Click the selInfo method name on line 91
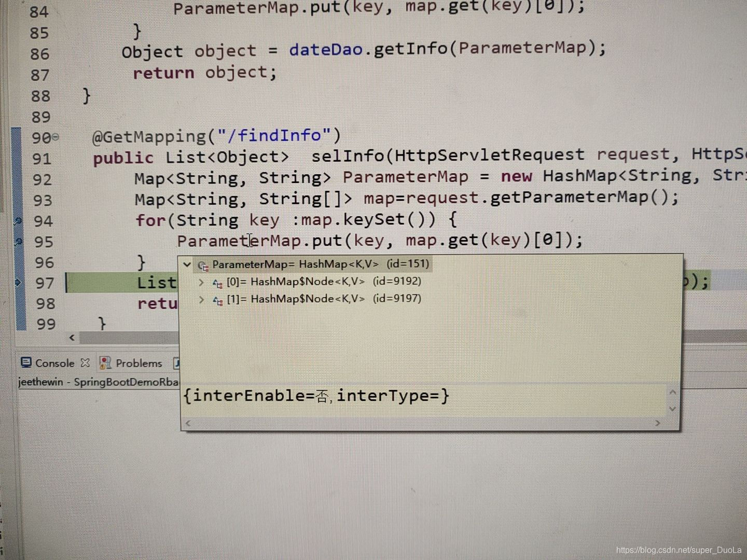The height and width of the screenshot is (560, 747). pyautogui.click(x=348, y=155)
